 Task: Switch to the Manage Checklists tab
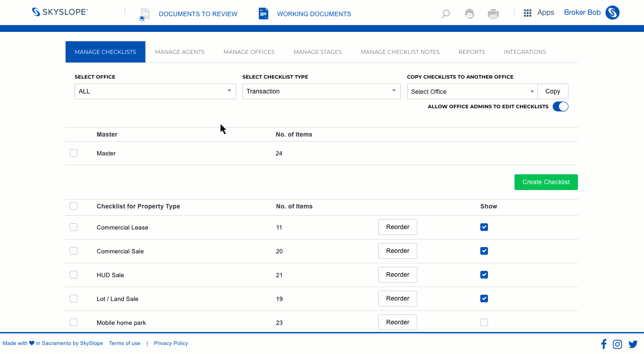pos(105,52)
